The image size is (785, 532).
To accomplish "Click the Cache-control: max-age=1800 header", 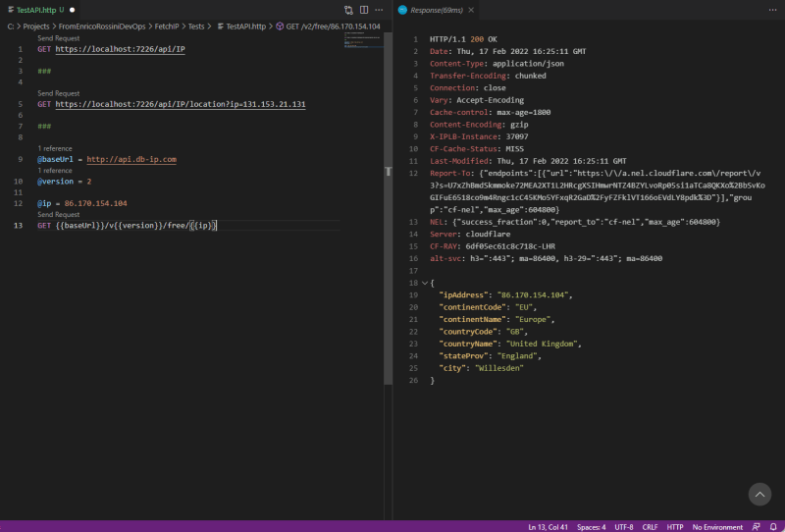I will point(490,112).
